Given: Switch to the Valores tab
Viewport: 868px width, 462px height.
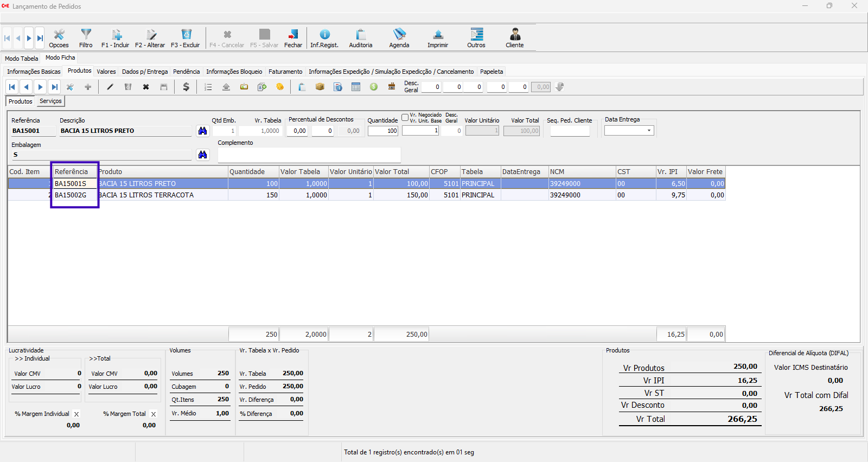Looking at the screenshot, I should click(106, 72).
